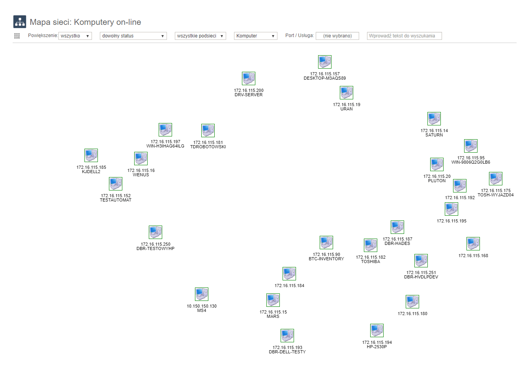Click the 'MARS' hostname label

273,317
